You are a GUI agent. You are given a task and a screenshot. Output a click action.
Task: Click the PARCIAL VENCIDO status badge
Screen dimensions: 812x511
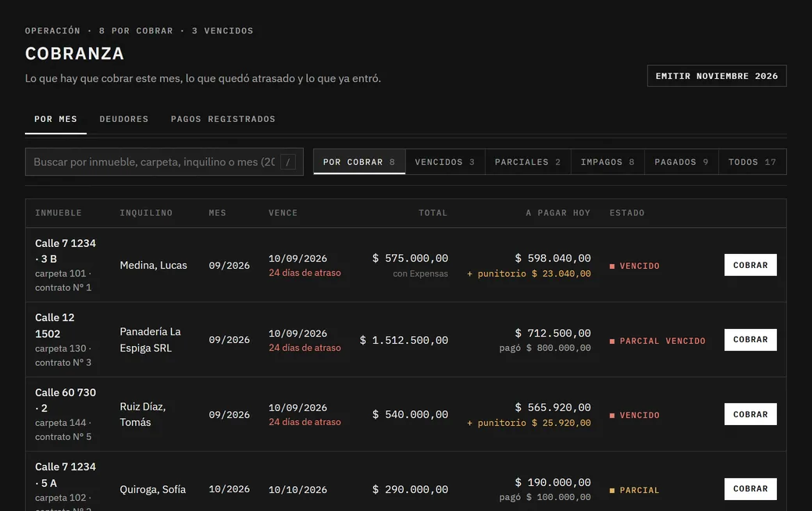(657, 341)
